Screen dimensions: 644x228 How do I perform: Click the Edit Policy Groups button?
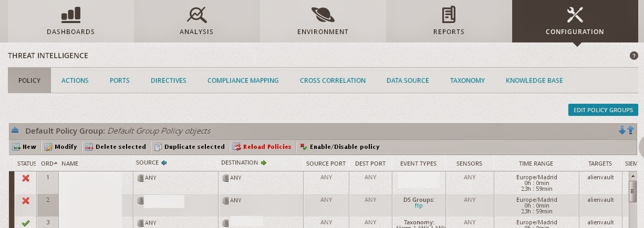click(603, 110)
